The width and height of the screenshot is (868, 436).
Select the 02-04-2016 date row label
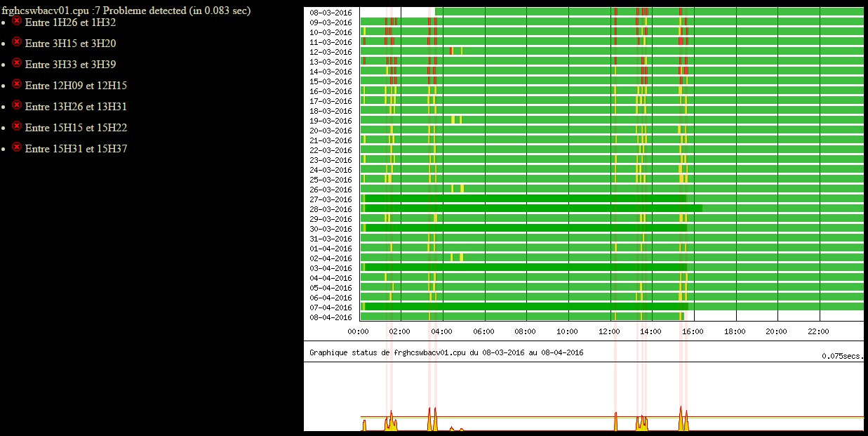tap(331, 258)
